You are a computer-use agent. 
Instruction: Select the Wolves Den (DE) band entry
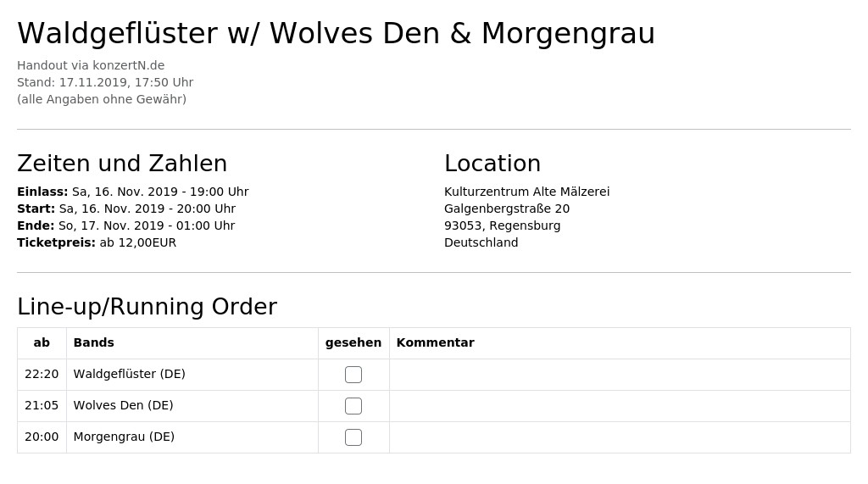(124, 405)
